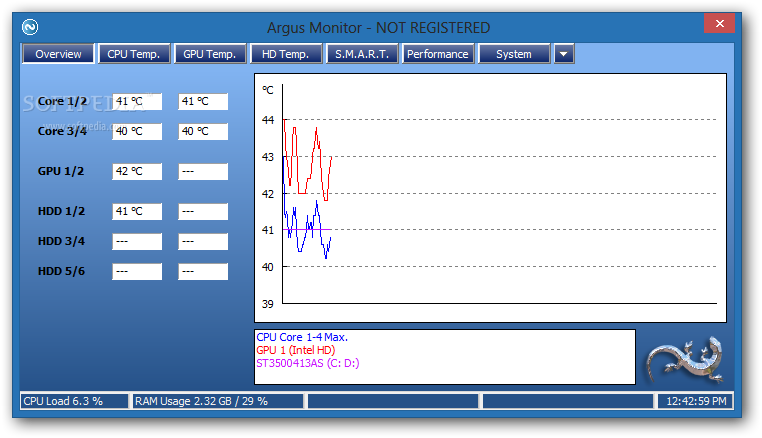The width and height of the screenshot is (762, 438).
Task: Click the Core 1/2 label
Action: (x=62, y=101)
